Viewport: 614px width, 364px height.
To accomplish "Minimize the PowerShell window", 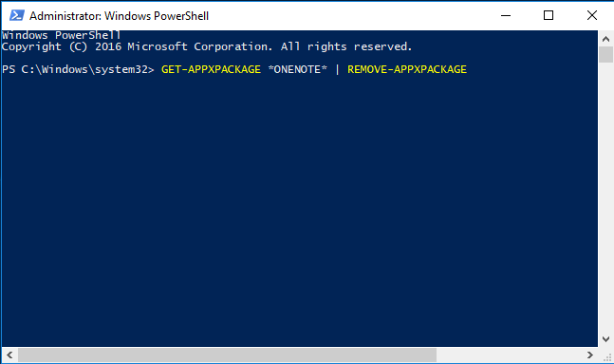I will 506,15.
